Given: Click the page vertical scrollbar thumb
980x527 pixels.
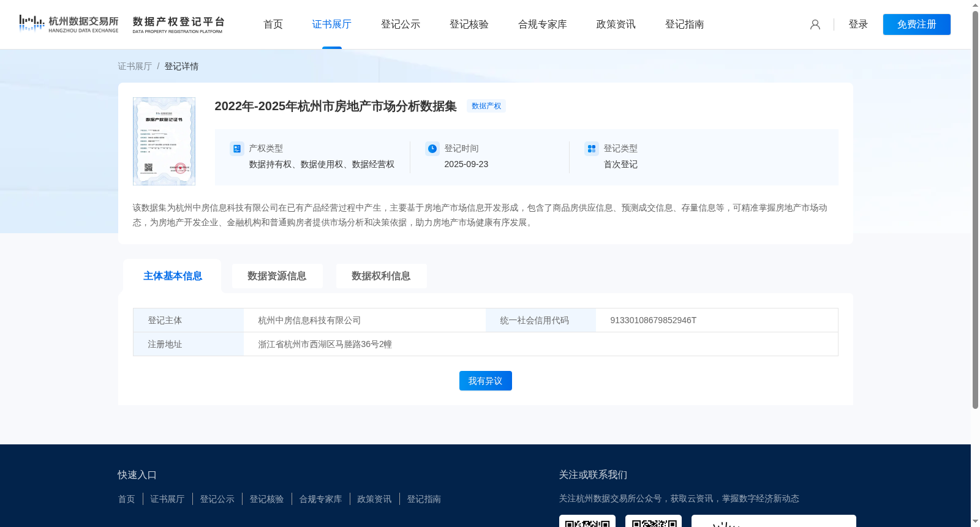Looking at the screenshot, I should [x=975, y=209].
